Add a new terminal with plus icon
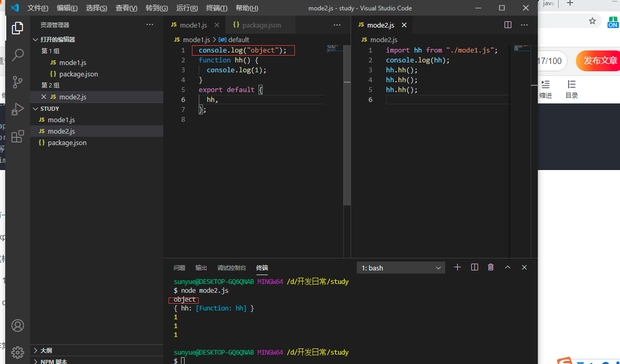Image resolution: width=620 pixels, height=364 pixels. coord(458,267)
